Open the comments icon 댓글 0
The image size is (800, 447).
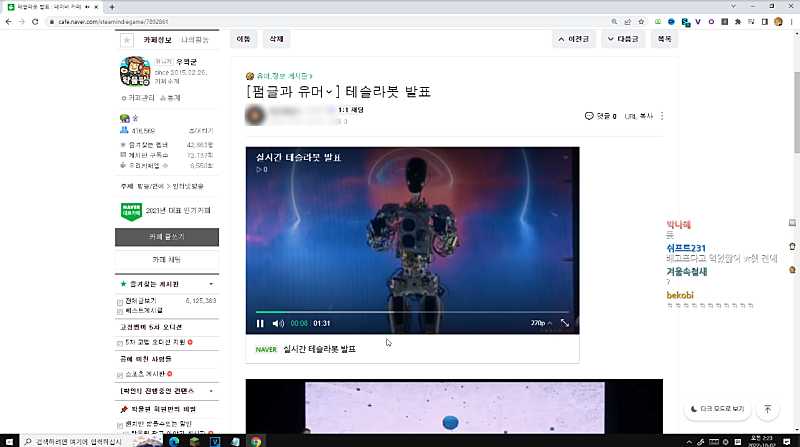601,116
